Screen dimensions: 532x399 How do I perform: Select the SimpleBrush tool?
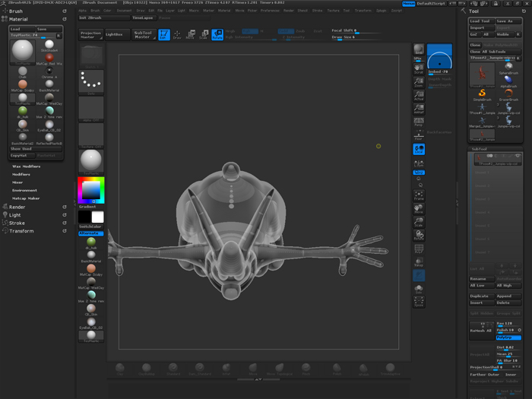point(482,95)
